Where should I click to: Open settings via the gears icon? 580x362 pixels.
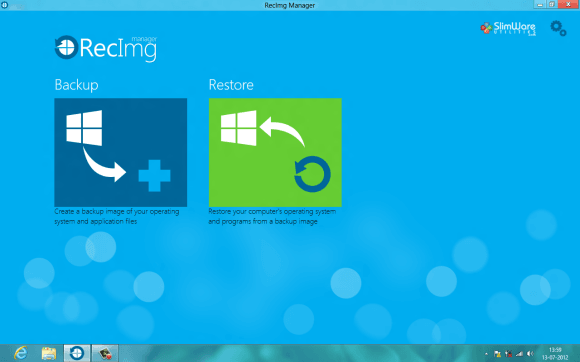pyautogui.click(x=558, y=28)
